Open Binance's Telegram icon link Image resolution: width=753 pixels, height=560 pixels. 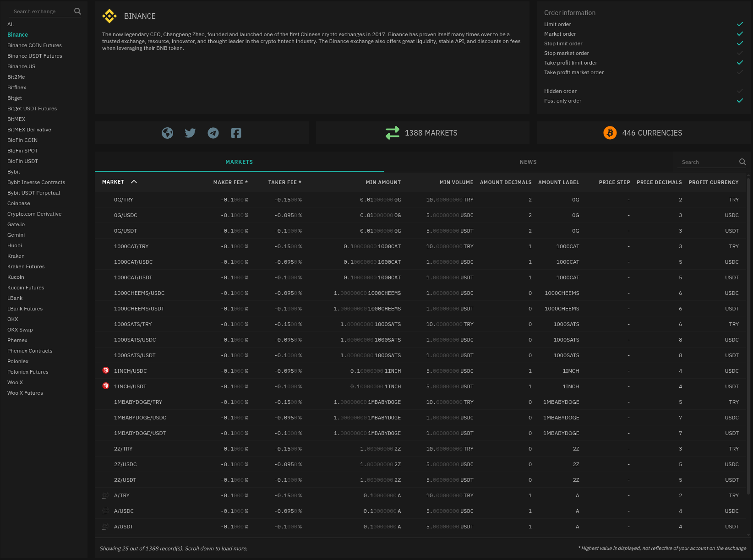point(213,133)
